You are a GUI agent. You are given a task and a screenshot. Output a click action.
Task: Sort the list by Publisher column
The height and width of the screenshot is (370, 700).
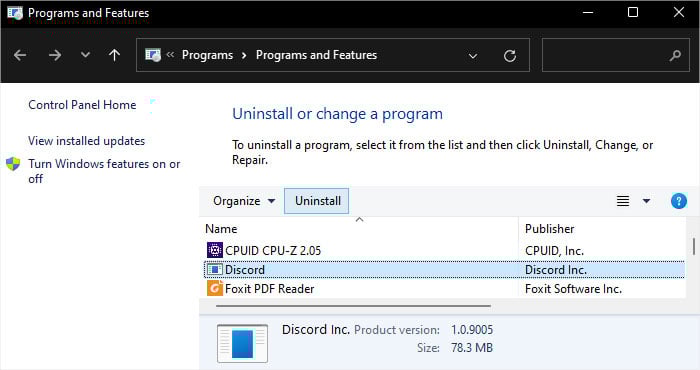(601, 229)
